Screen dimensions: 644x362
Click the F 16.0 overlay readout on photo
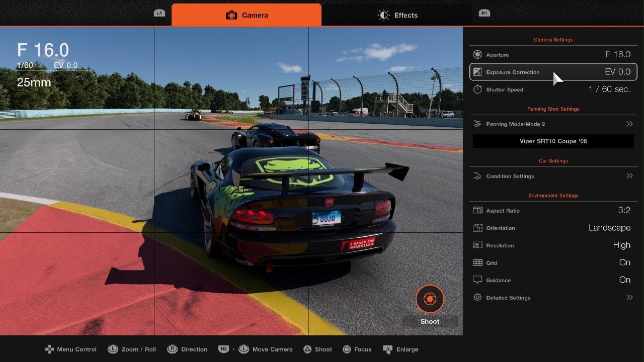[43, 50]
